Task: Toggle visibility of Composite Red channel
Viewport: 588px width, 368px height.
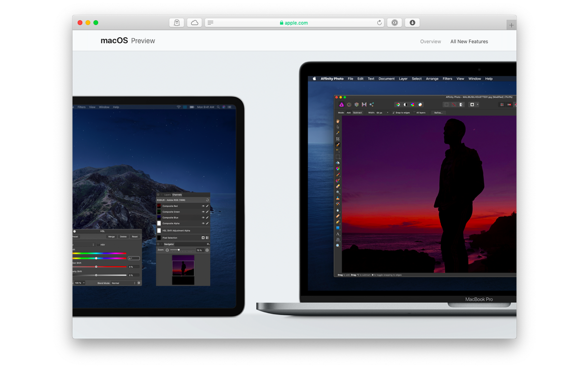Action: point(203,206)
